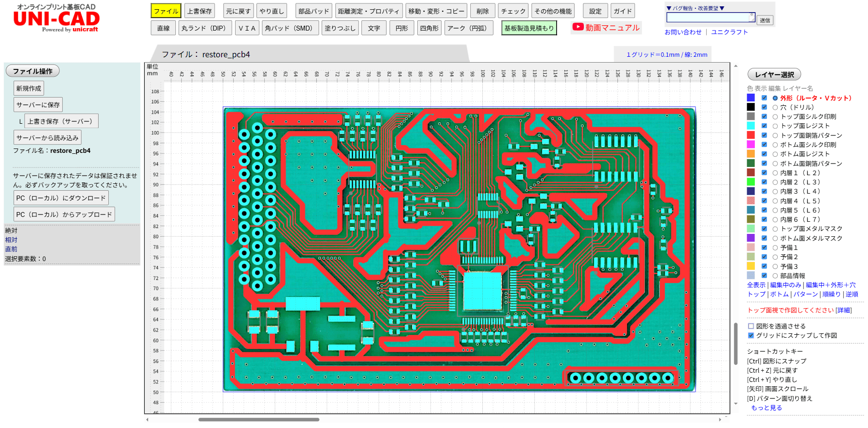Open the ファイル menu
This screenshot has height=428, width=868.
tap(166, 11)
